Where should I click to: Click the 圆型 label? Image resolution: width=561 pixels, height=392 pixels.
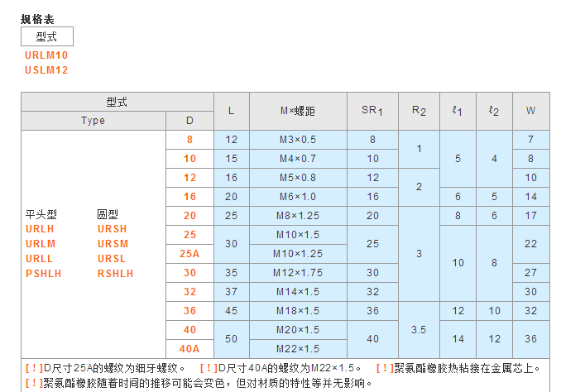point(108,214)
